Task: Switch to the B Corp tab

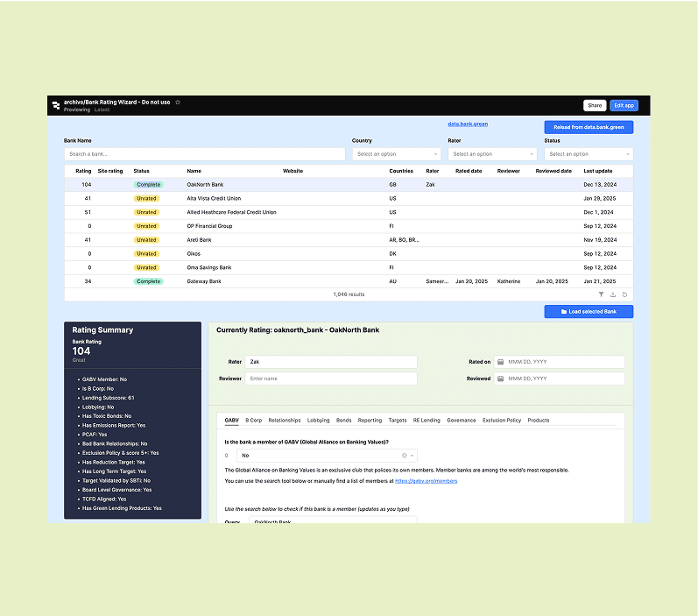Action: click(x=253, y=420)
